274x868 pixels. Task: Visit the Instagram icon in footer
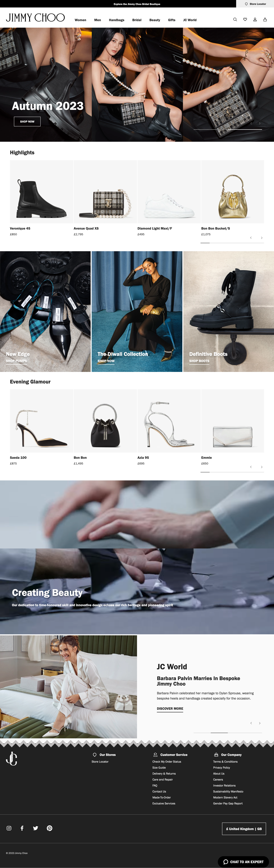pos(9,828)
